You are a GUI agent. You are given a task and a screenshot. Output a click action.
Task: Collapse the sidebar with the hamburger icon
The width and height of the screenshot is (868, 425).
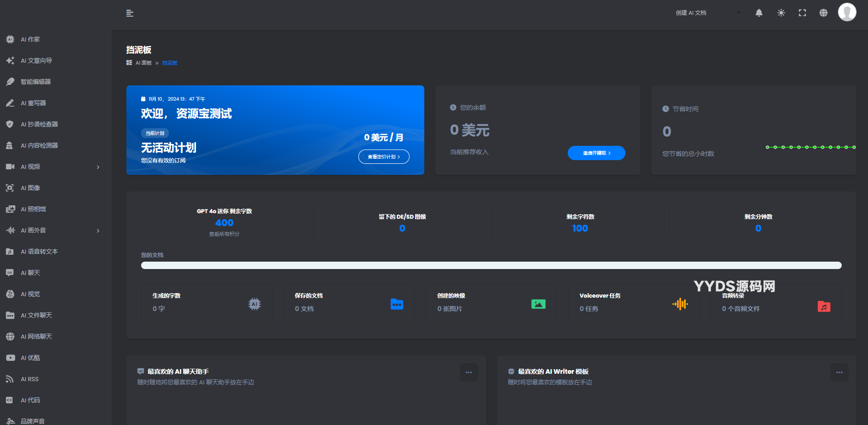[x=130, y=13]
